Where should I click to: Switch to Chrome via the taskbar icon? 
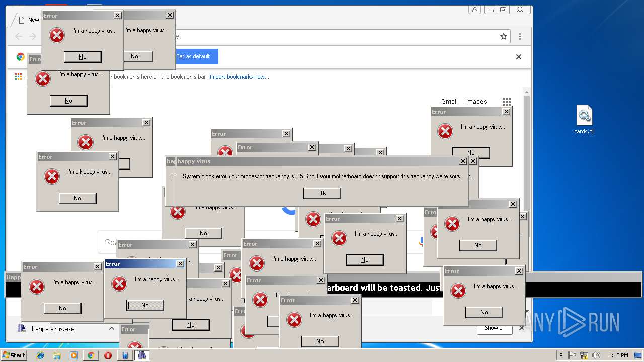pos(91,355)
